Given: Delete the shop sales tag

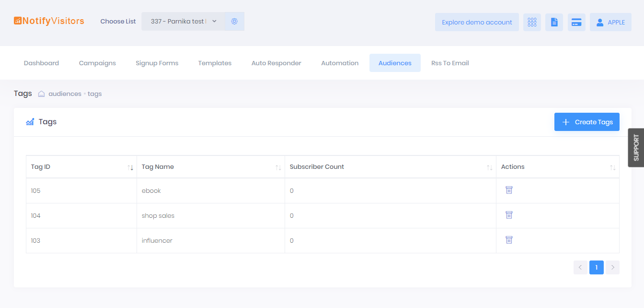Looking at the screenshot, I should click(509, 215).
